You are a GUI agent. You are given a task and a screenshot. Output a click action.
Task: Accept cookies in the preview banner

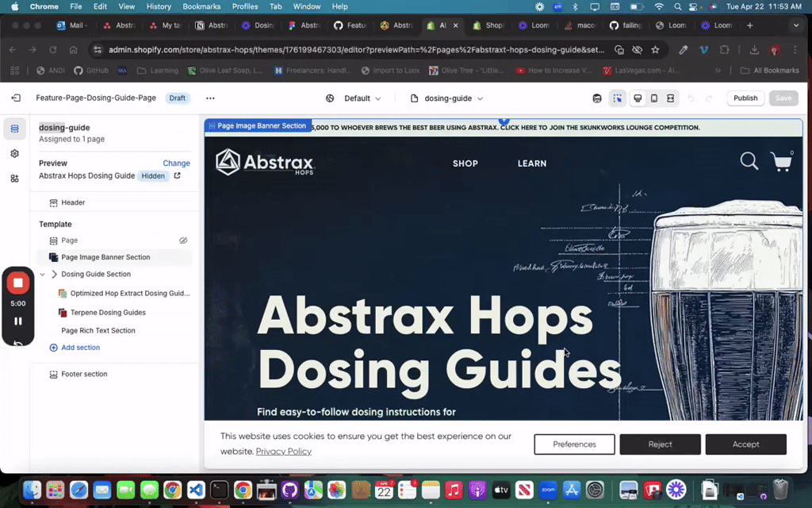tap(745, 444)
